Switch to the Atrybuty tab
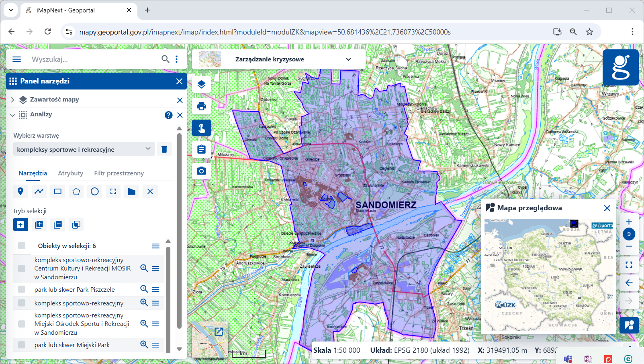Screen dimensions: 644x364 [x=70, y=173]
